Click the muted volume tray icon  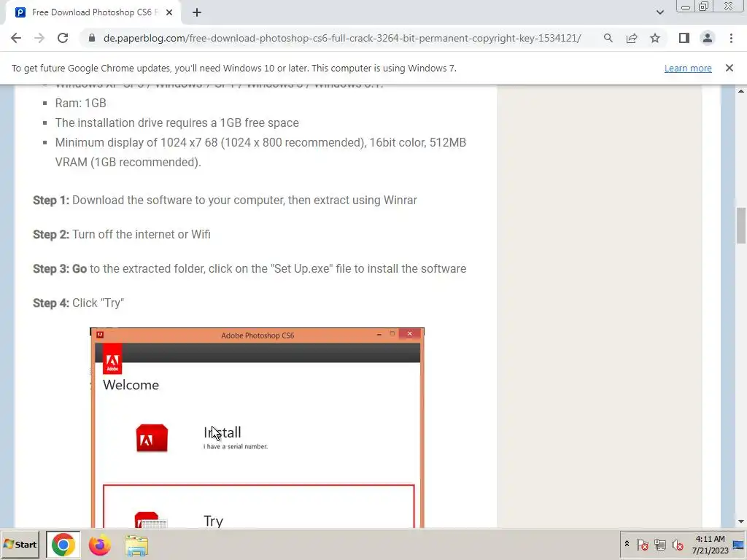tap(677, 545)
